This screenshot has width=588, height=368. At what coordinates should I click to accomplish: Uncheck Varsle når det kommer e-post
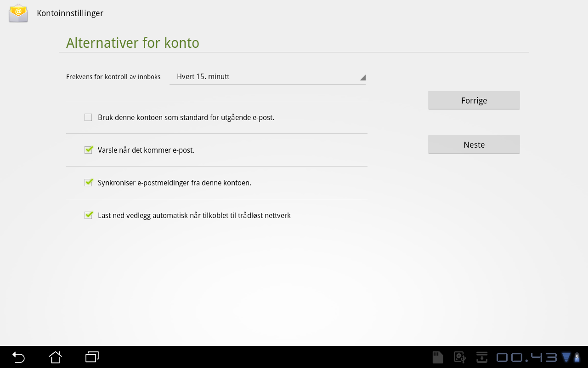pyautogui.click(x=88, y=150)
